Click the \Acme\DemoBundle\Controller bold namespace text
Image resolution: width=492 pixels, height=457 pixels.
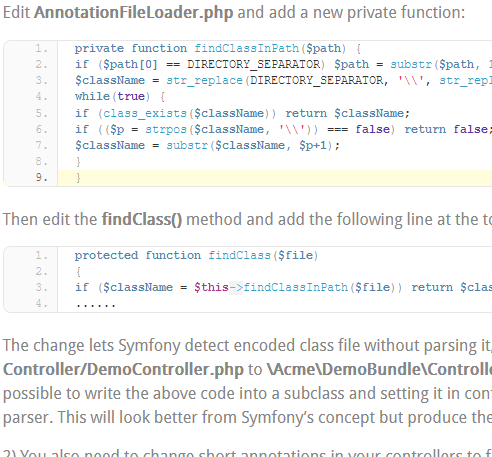click(x=379, y=370)
